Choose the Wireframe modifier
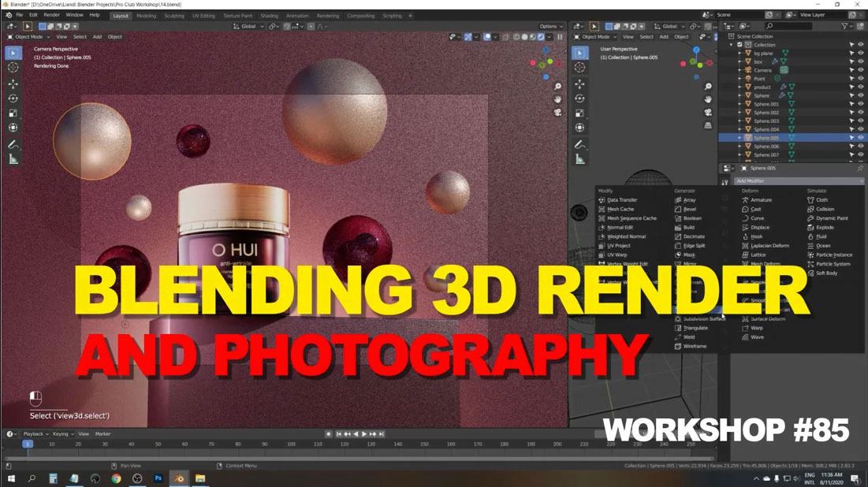The image size is (868, 487). coord(691,346)
